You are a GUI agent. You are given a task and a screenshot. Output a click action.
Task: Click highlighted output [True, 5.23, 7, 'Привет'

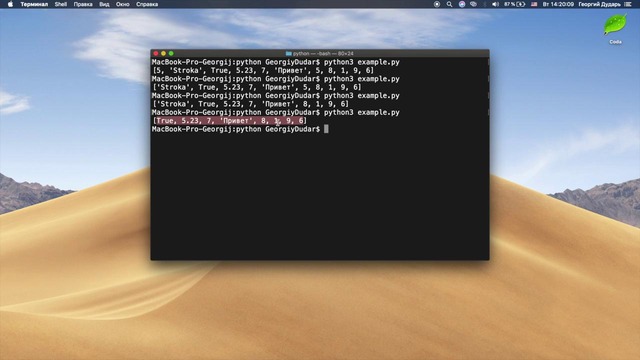[x=229, y=121]
